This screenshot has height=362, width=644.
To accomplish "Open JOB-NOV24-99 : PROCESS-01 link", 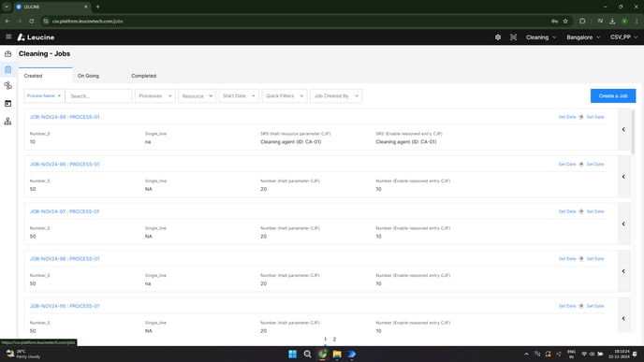I will pos(65,117).
